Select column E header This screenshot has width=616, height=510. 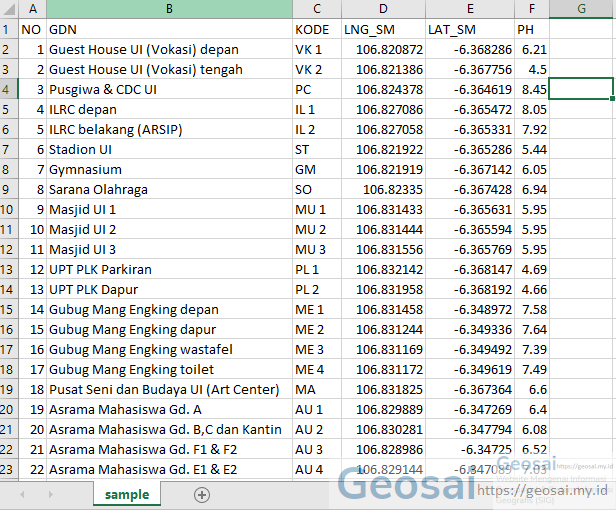[x=470, y=9]
